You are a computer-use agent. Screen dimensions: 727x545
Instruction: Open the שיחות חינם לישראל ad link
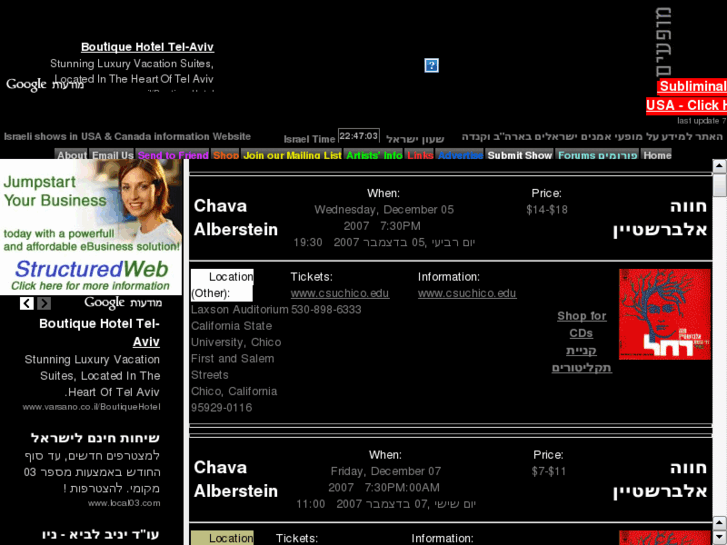pyautogui.click(x=95, y=438)
